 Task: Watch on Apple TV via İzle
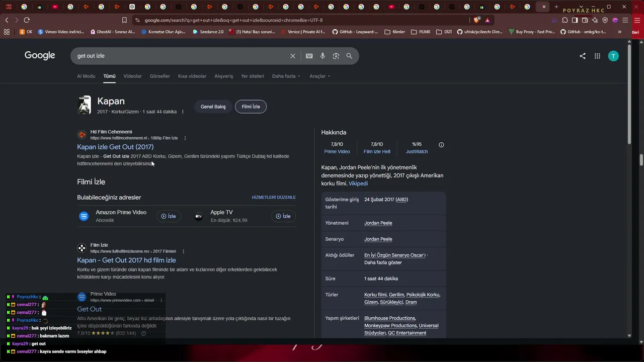point(283,216)
